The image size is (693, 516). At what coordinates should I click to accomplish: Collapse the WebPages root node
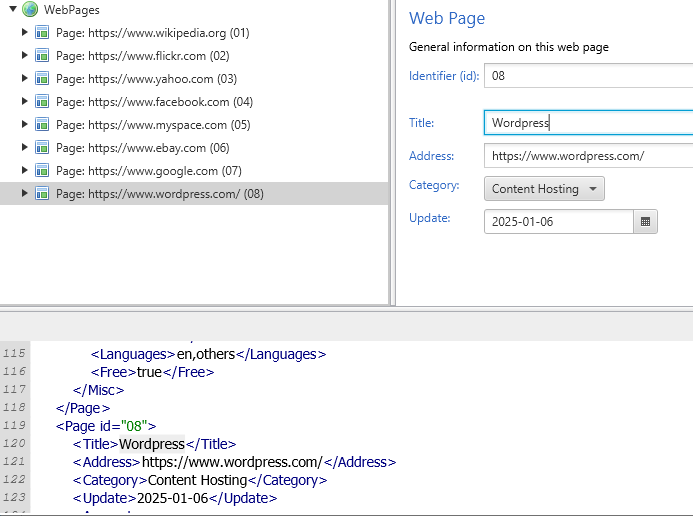point(10,10)
